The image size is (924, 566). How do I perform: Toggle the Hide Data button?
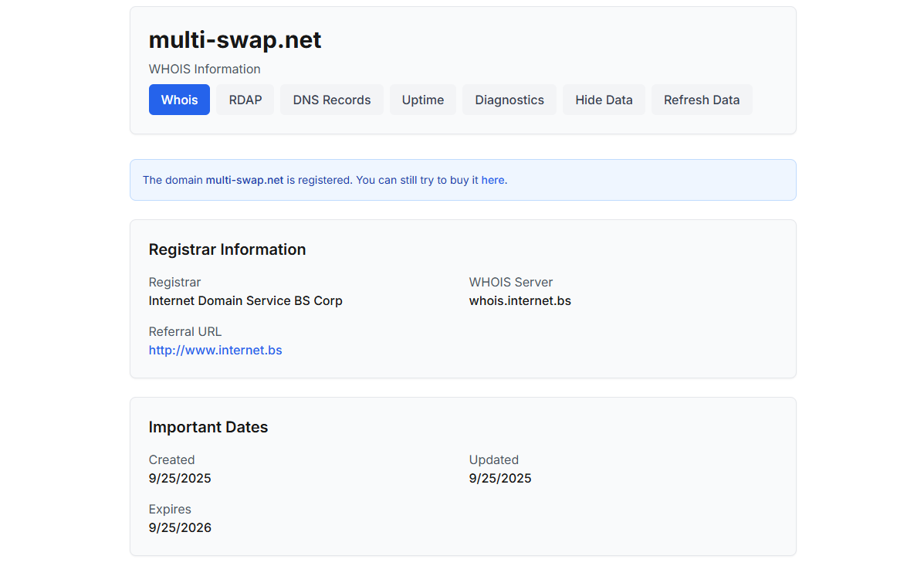pyautogui.click(x=604, y=100)
